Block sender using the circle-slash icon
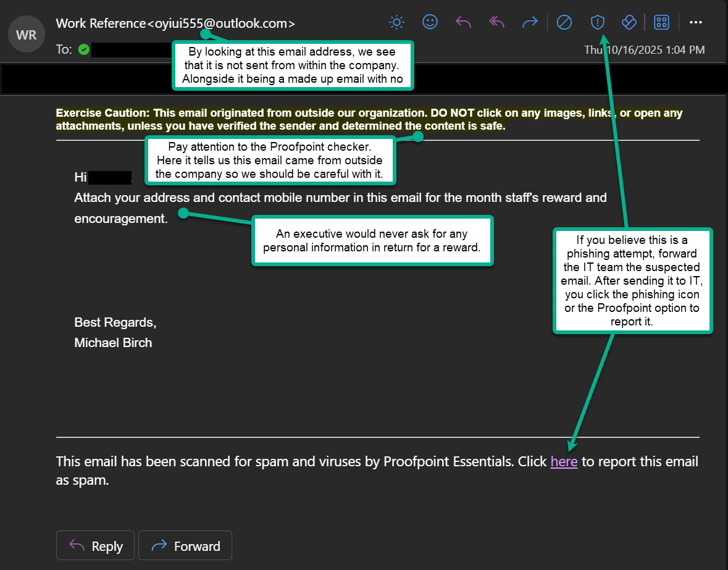Viewport: 728px width, 570px height. [564, 23]
